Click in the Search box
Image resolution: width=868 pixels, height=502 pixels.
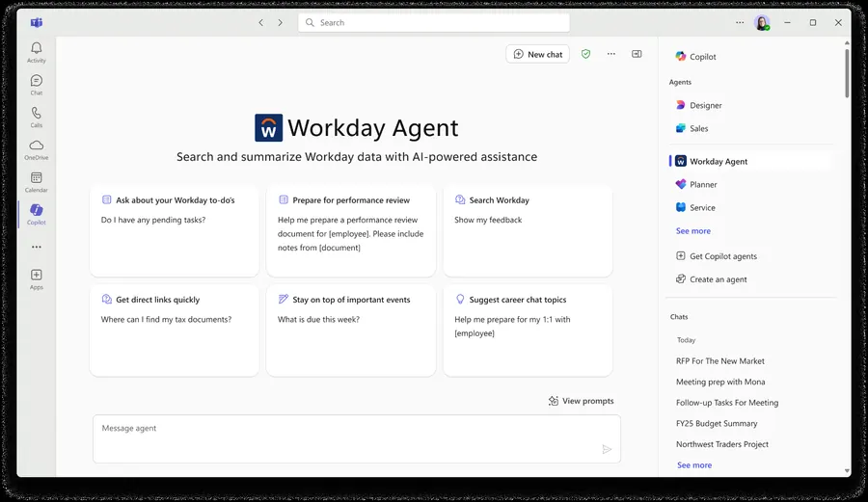434,23
